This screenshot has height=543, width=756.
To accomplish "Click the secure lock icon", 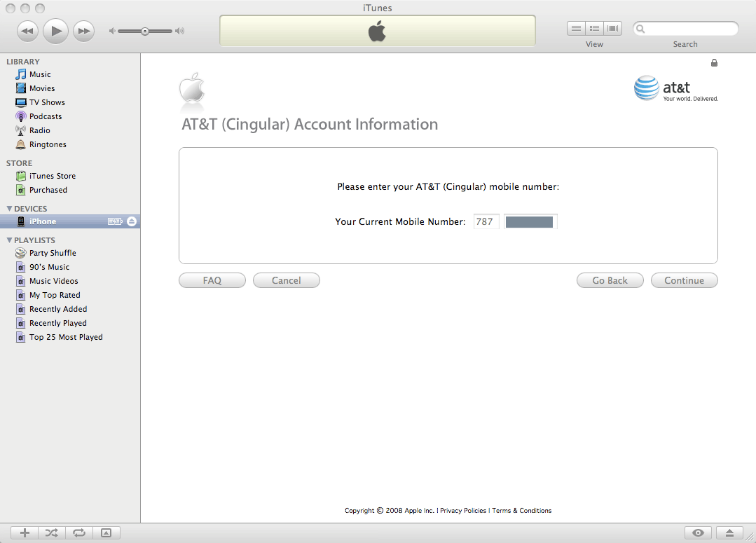I will click(x=714, y=62).
